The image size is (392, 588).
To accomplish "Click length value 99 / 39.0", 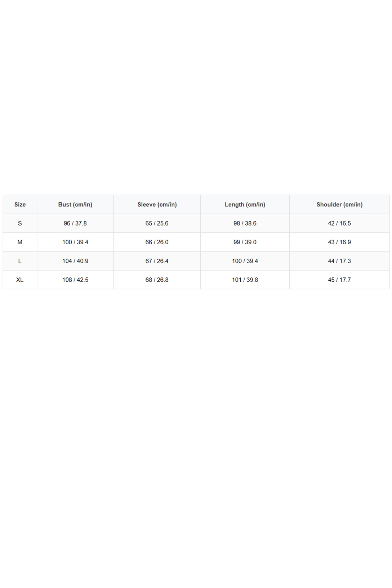I will point(245,242).
